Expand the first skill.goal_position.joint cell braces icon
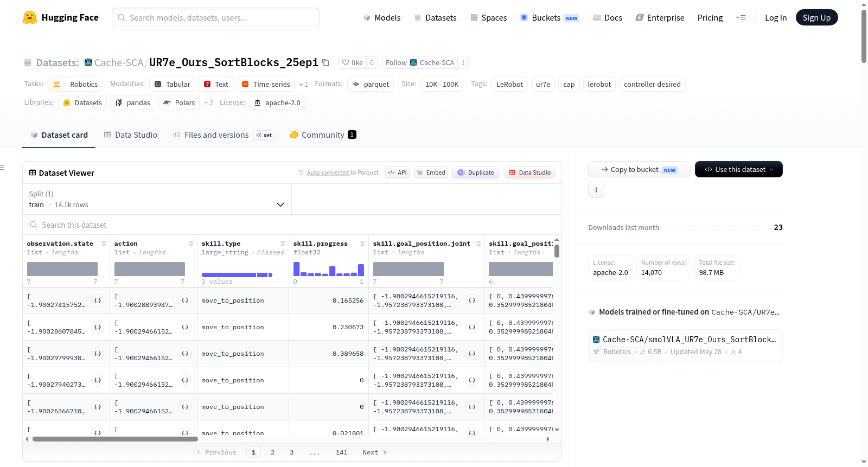Image resolution: width=868 pixels, height=467 pixels. point(472,300)
